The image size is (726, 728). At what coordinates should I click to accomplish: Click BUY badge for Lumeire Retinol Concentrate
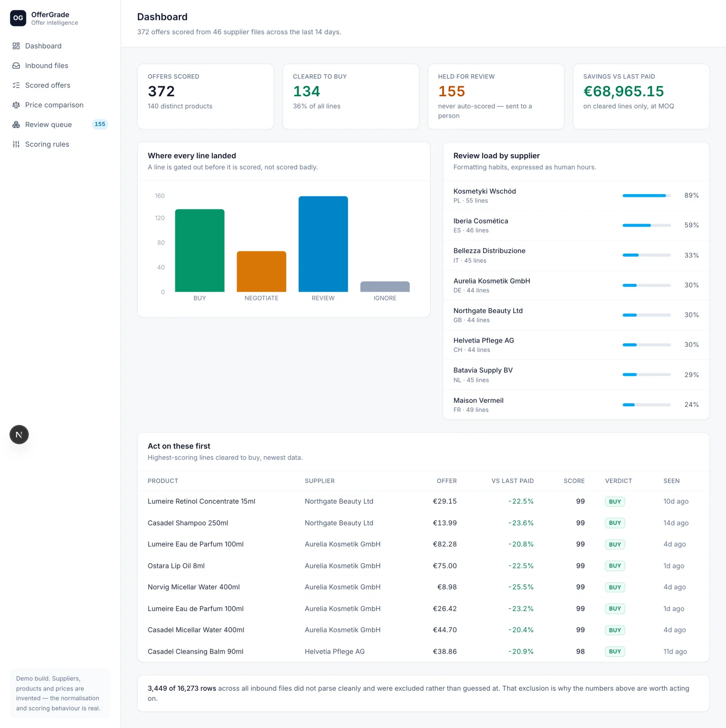click(615, 502)
